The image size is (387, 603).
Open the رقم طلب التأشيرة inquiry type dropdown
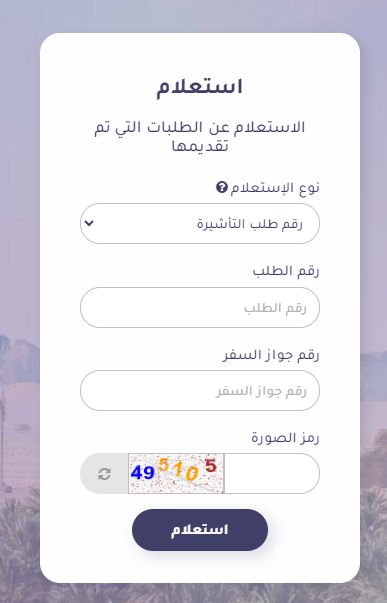[200, 223]
